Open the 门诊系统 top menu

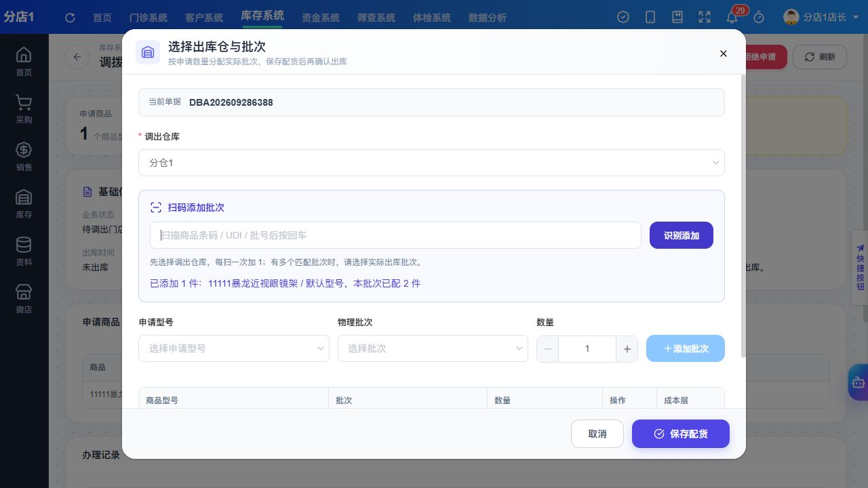coord(149,18)
